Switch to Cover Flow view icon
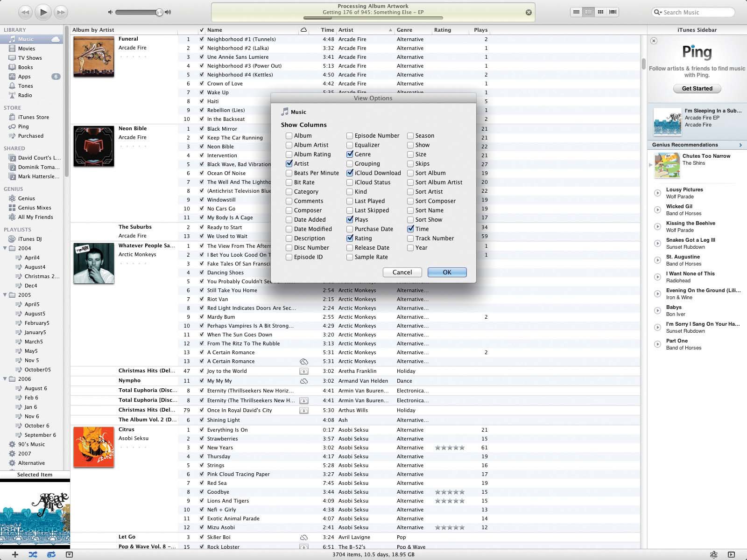Screen dimensions: 747x560 (x=613, y=12)
